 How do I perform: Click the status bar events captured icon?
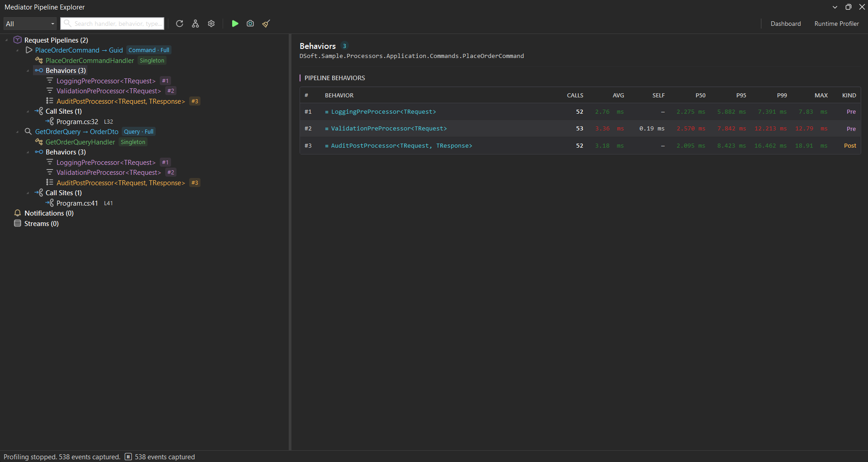[x=128, y=457]
